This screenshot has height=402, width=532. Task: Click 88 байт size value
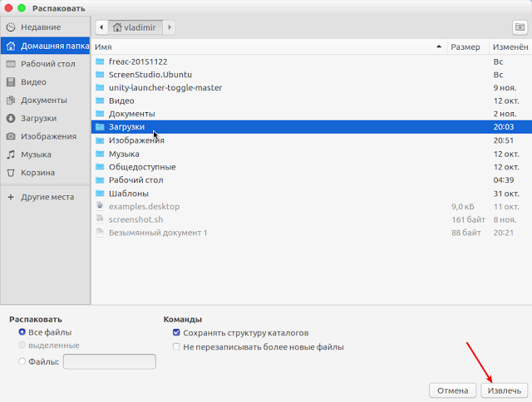(x=465, y=233)
